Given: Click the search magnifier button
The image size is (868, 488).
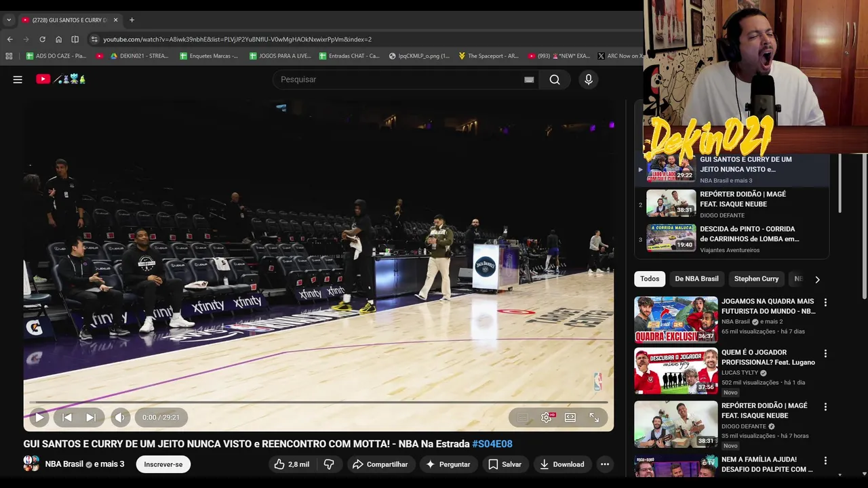Looking at the screenshot, I should [x=555, y=79].
